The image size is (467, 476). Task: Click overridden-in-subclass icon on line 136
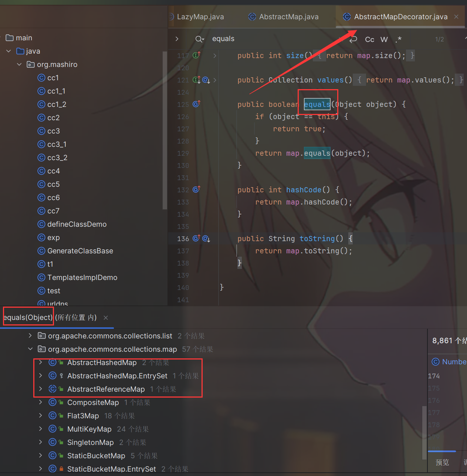[206, 239]
